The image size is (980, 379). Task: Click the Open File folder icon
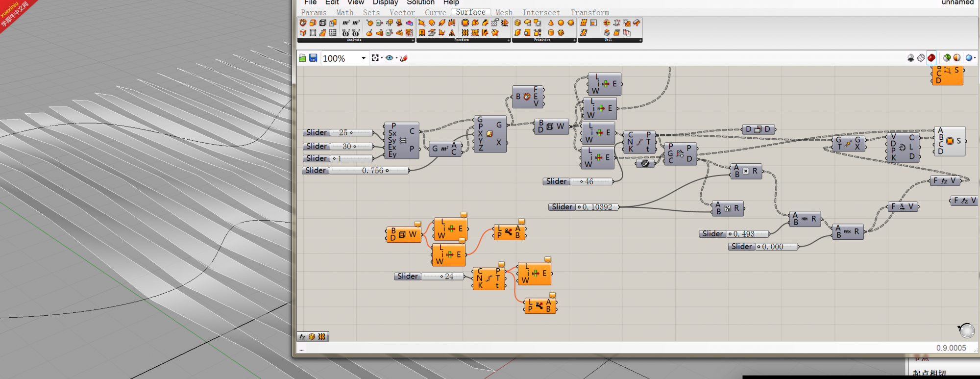pos(303,58)
